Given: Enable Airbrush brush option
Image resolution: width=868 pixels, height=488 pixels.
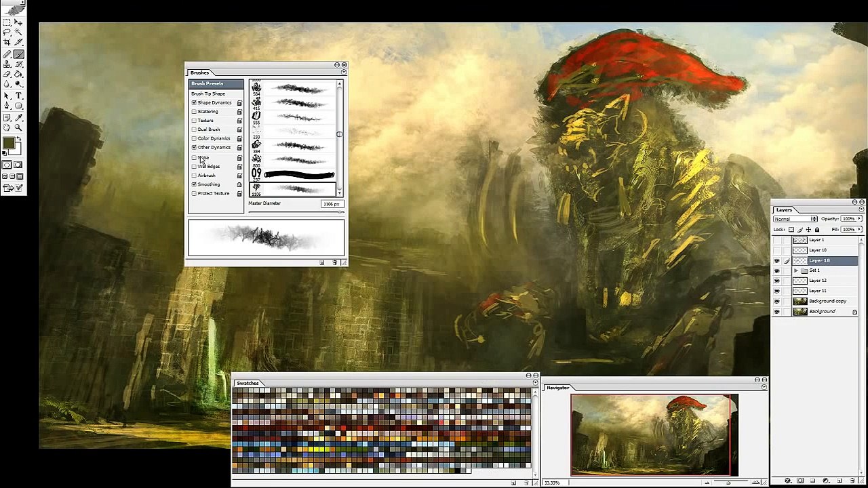Looking at the screenshot, I should click(x=194, y=175).
